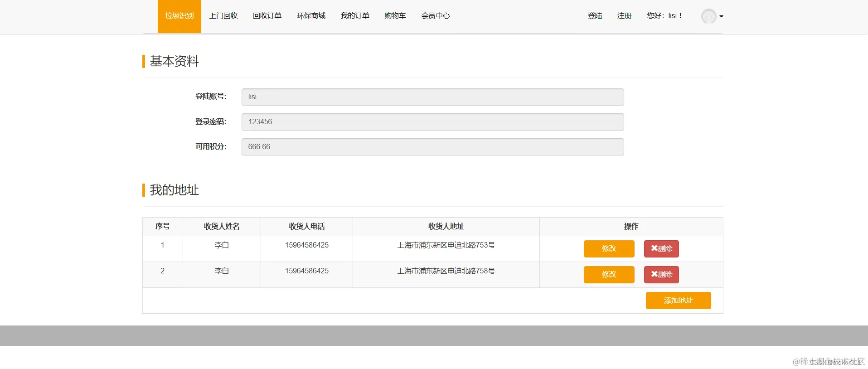Click the 您好: lisi greeting text

click(x=664, y=16)
